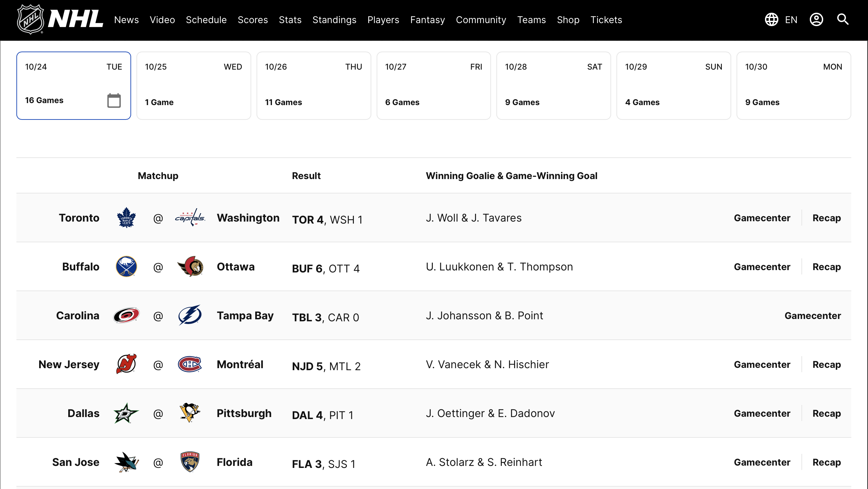
Task: Select the 10/27 Friday date card
Action: [x=433, y=85]
